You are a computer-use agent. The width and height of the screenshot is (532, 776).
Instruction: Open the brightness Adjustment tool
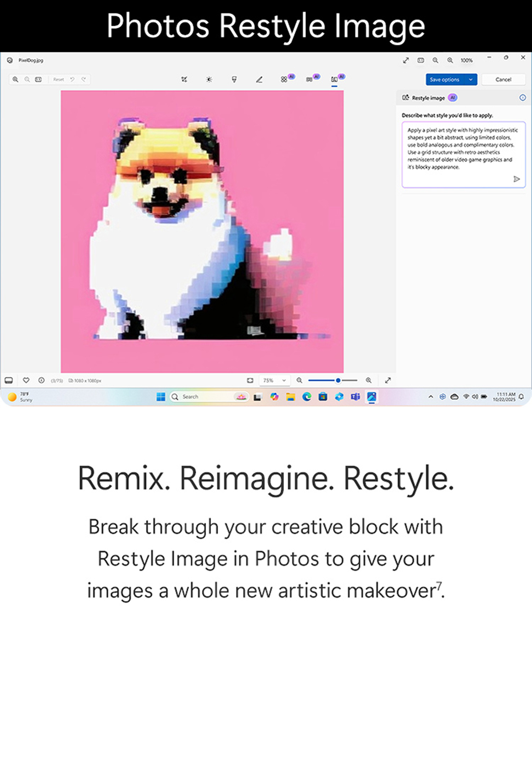pyautogui.click(x=209, y=80)
